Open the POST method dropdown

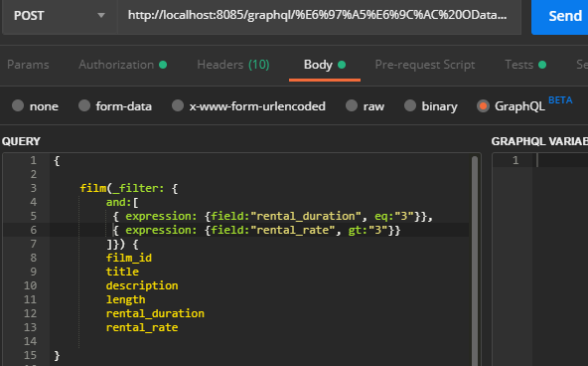(x=60, y=16)
